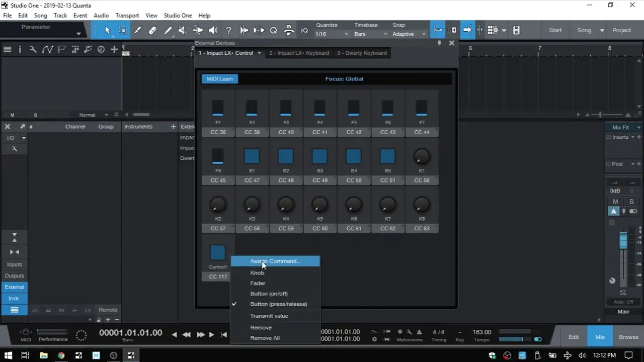Select the Arrow tool in toolbar

coord(107,30)
